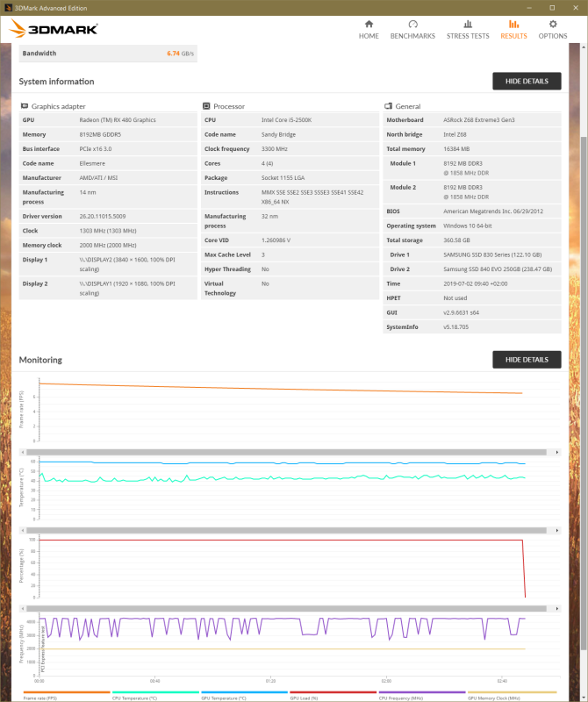
Task: Toggle CPU Frequency (MHz) legend series
Action: [422, 695]
